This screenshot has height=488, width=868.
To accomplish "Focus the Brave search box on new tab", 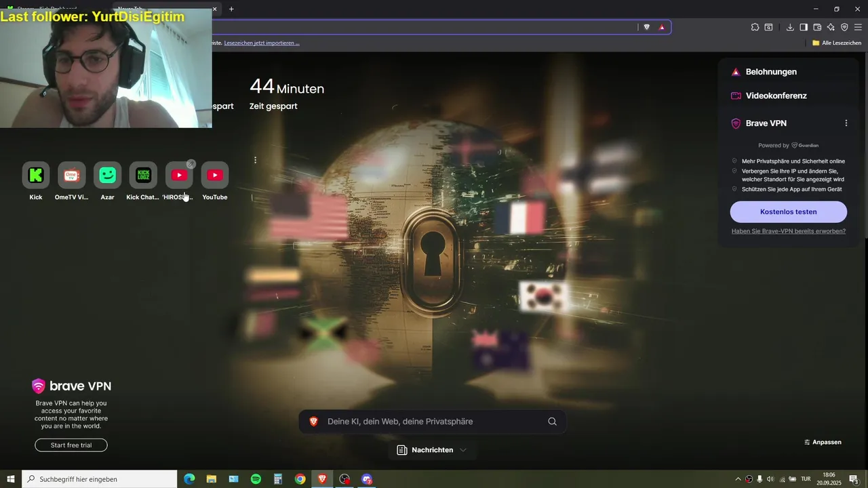I will tap(432, 422).
